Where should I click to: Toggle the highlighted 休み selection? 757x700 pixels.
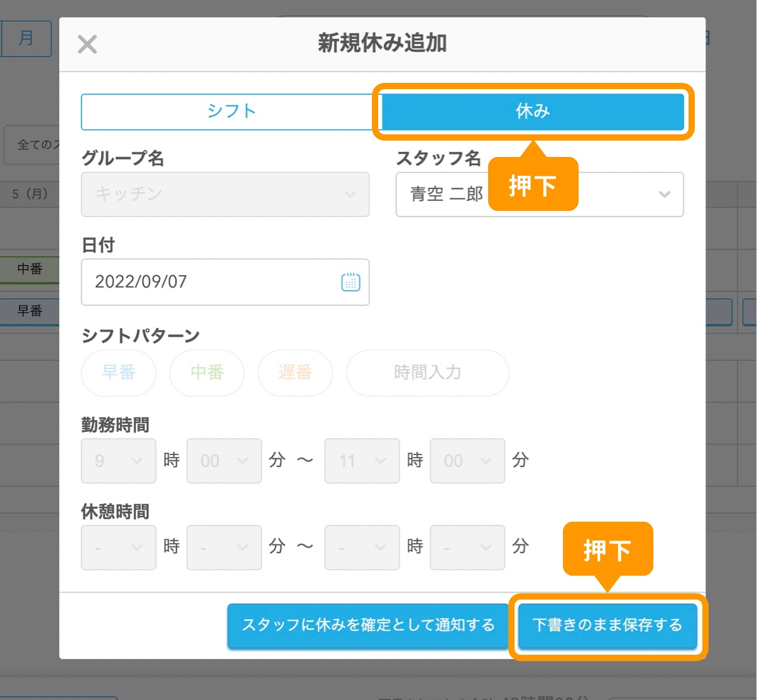coord(533,111)
